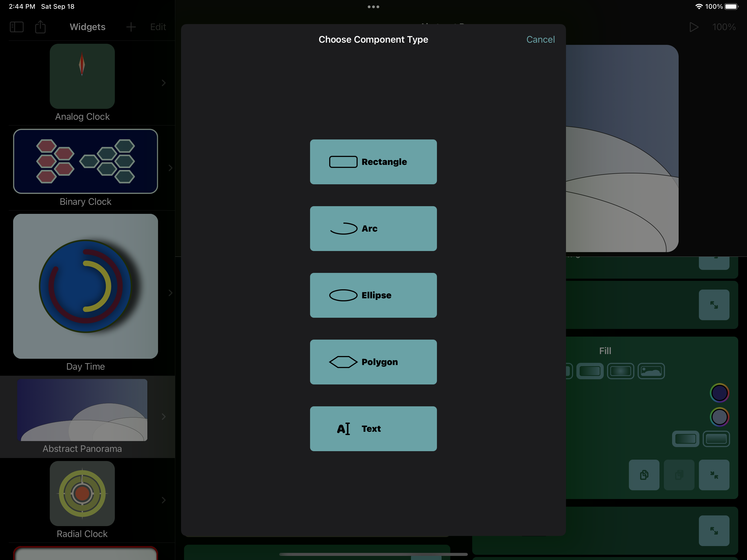Tap the share icon in the Widgets header
The height and width of the screenshot is (560, 747).
40,27
